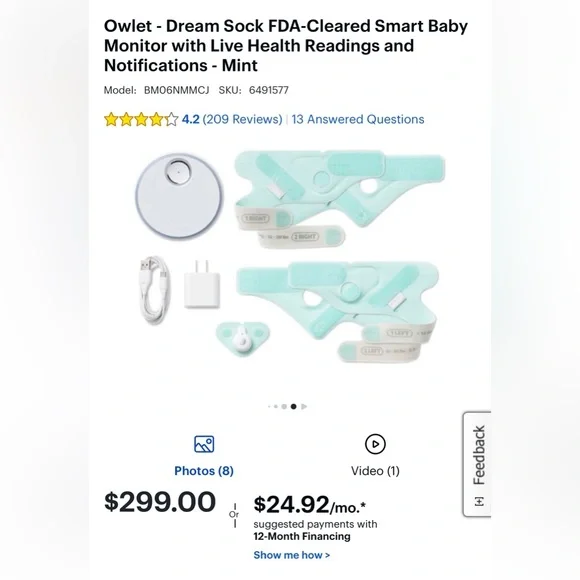
Task: Tap the upper mint sock in product photo
Action: coord(340,198)
